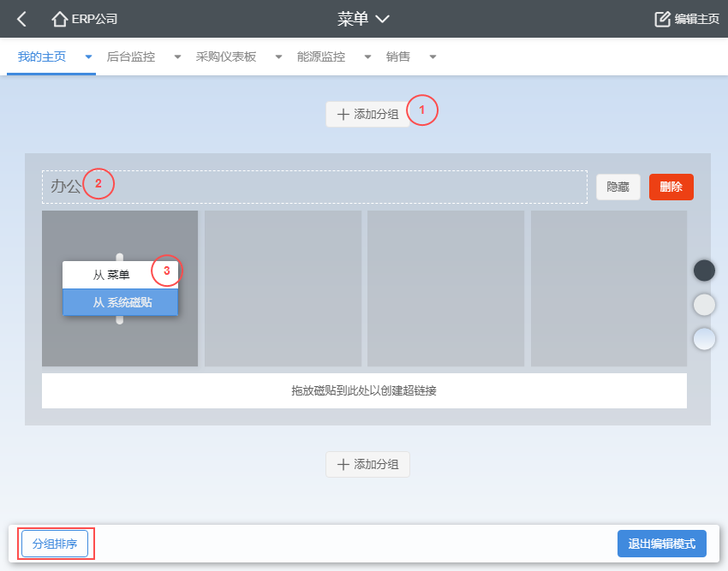Delete the group using 删除 button
The width and height of the screenshot is (728, 571).
671,187
